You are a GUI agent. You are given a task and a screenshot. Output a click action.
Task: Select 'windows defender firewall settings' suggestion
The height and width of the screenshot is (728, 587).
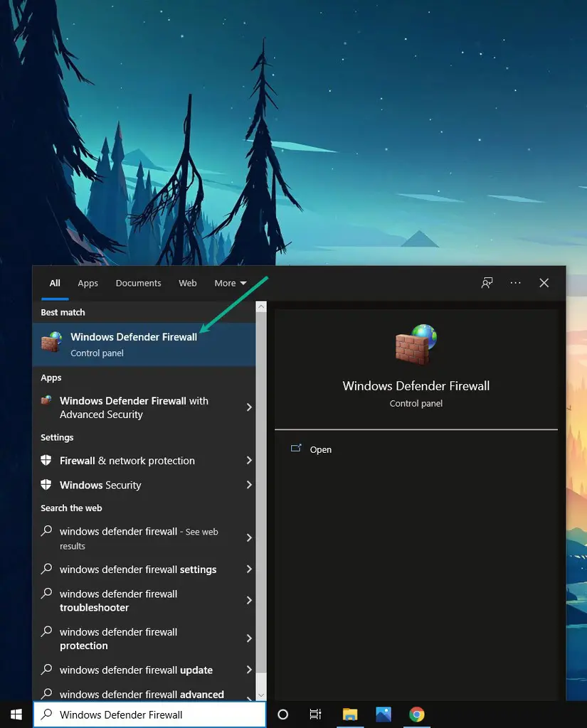tap(144, 569)
